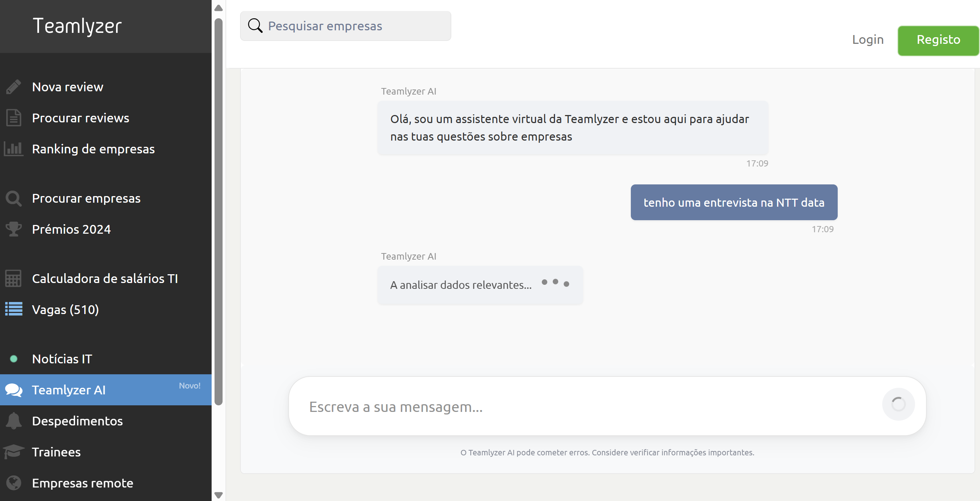Click the disclaimer text below the input
980x501 pixels.
tap(607, 452)
